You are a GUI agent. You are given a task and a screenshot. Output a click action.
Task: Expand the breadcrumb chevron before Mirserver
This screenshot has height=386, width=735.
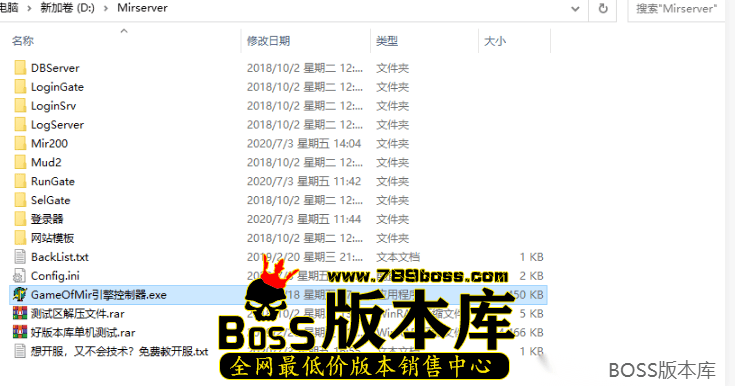coord(106,8)
